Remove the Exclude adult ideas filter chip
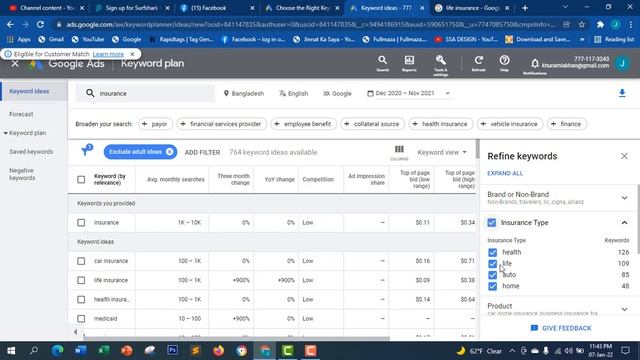 click(169, 152)
